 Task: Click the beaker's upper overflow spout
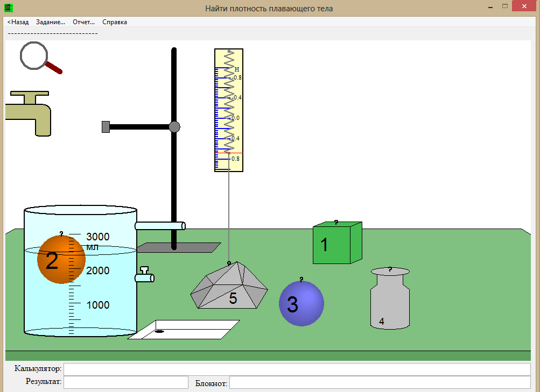160,226
